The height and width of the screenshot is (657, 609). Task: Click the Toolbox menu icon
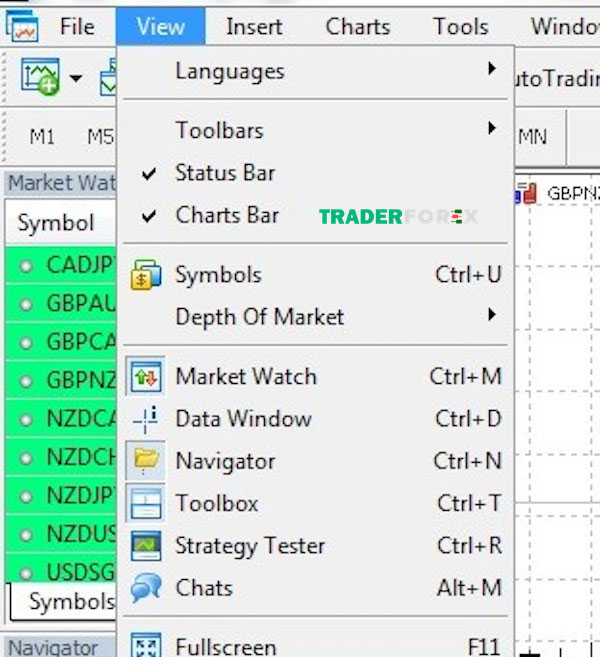(x=145, y=504)
